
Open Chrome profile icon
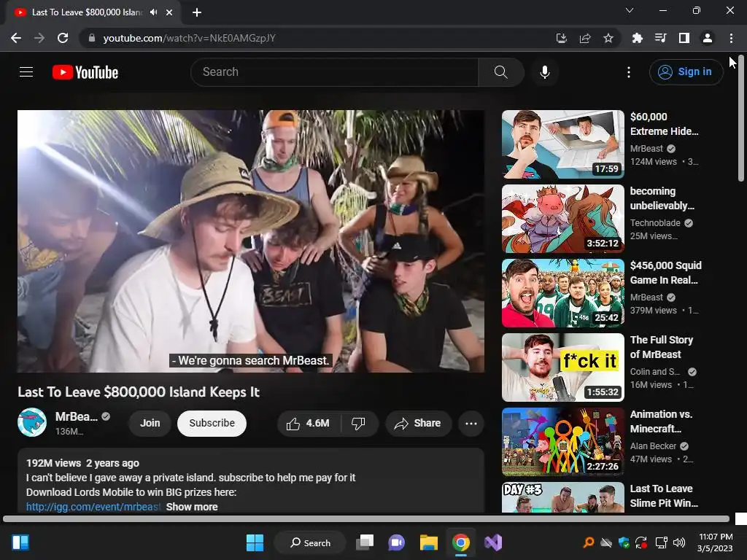708,38
